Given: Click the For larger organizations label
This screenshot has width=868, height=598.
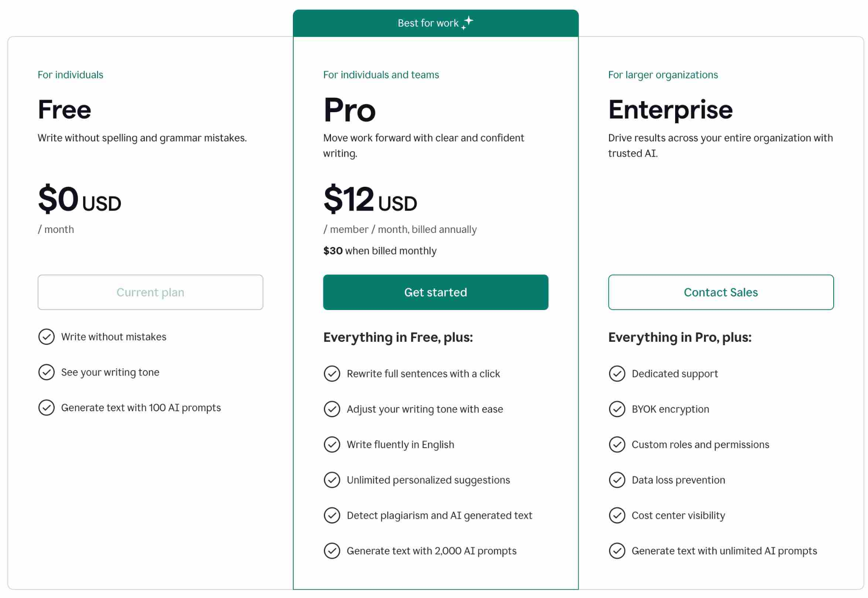Looking at the screenshot, I should [x=663, y=75].
